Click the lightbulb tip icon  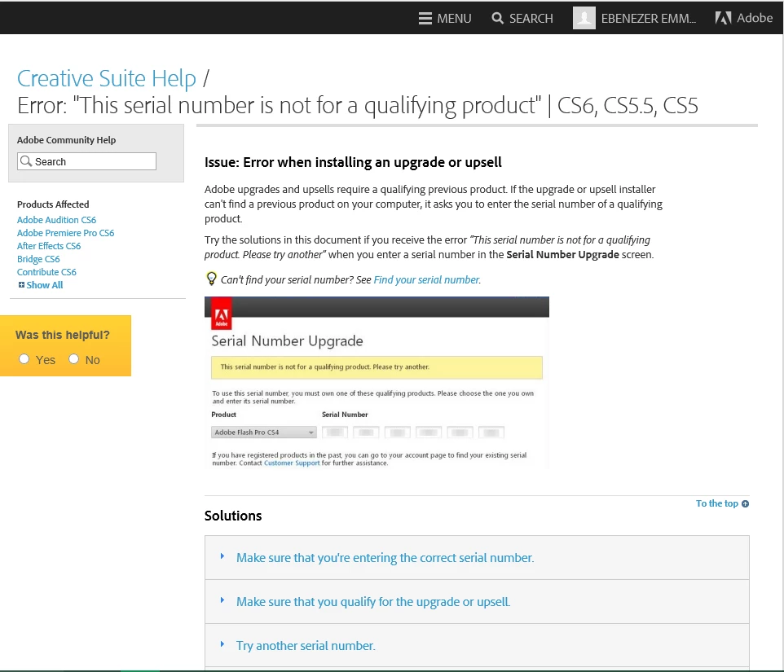coord(212,279)
